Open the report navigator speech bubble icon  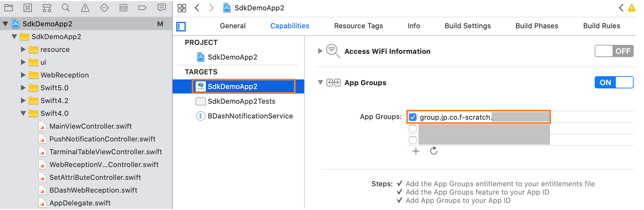pyautogui.click(x=162, y=8)
